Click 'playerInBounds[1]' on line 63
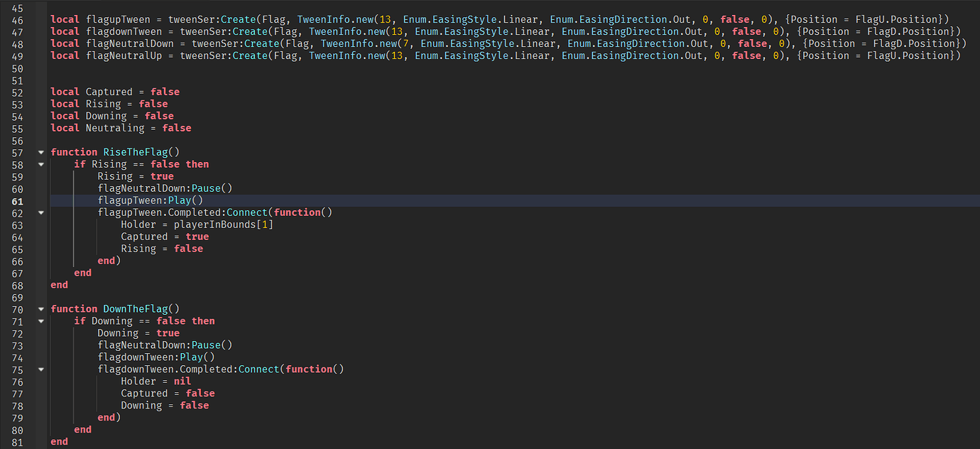 click(224, 224)
